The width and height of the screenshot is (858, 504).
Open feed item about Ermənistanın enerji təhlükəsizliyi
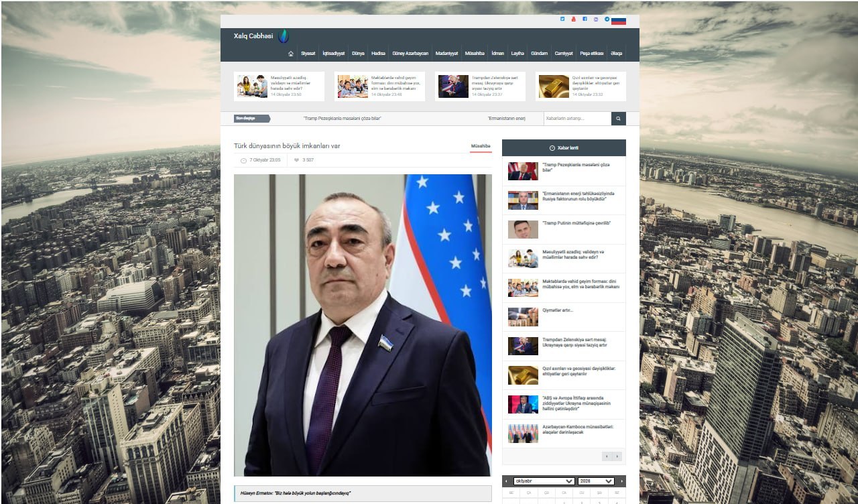coord(564,200)
